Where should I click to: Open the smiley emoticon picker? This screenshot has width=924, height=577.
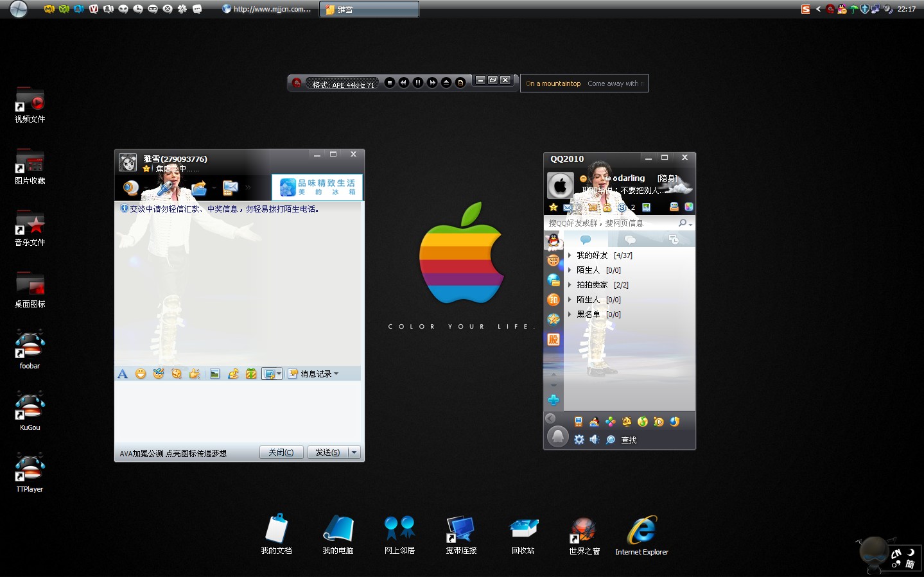(x=141, y=374)
